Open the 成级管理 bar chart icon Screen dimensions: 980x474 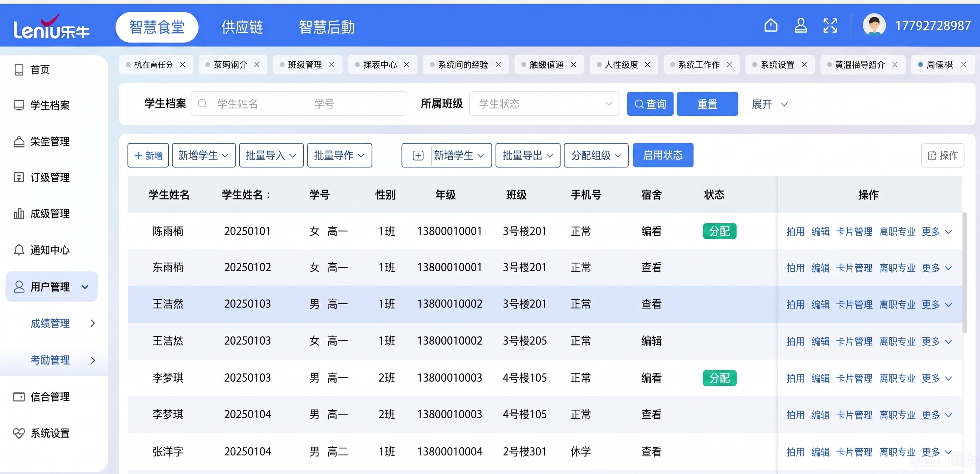point(19,214)
